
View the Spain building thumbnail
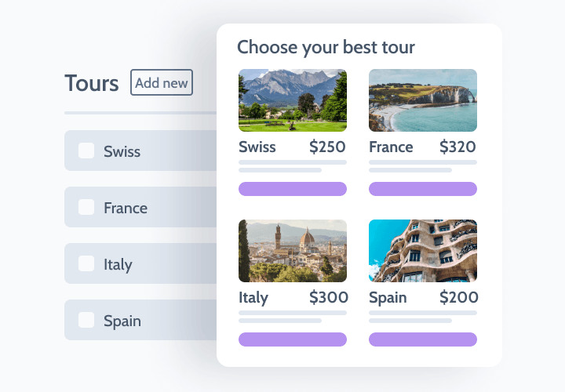422,251
